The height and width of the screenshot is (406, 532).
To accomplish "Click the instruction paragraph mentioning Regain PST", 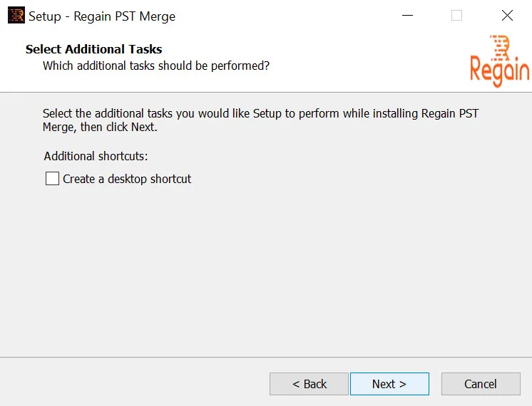I will tap(260, 120).
